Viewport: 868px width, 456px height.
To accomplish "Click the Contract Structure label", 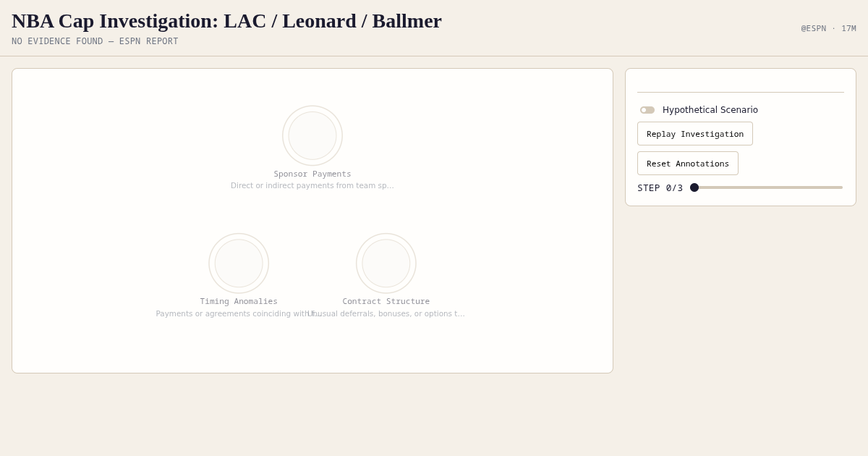I will [386, 302].
